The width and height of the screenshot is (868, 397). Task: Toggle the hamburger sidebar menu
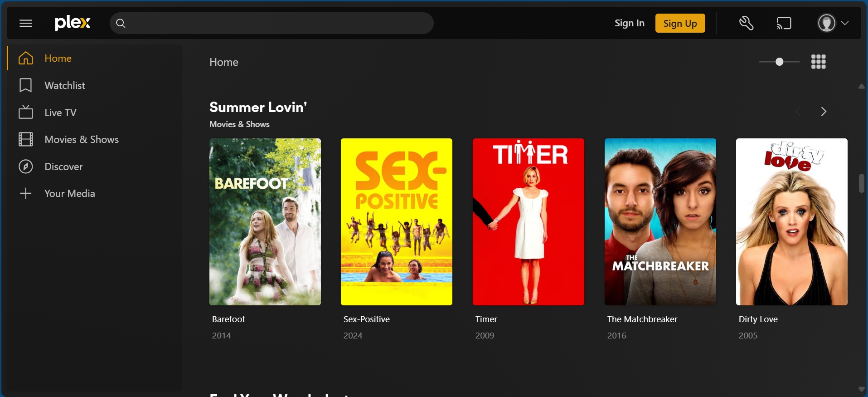26,23
